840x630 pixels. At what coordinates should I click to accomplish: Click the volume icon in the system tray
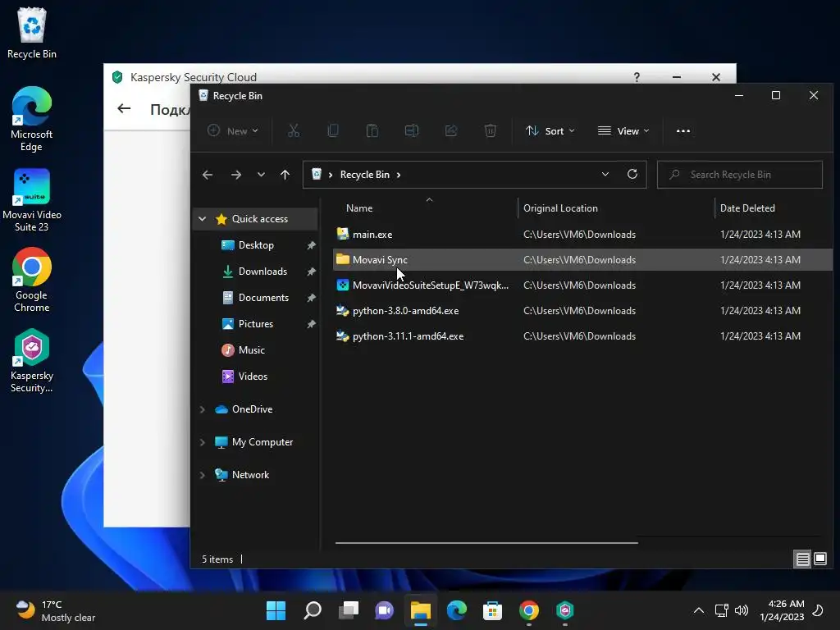tap(742, 610)
